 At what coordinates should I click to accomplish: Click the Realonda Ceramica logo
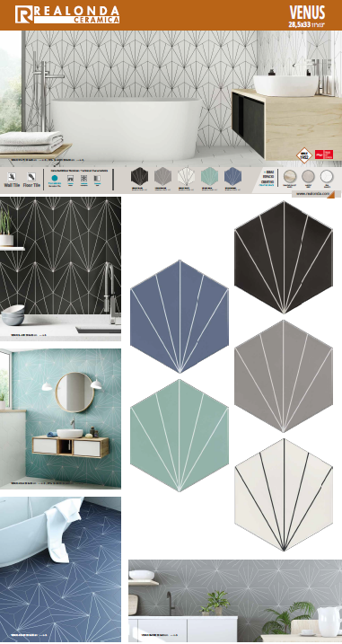coord(67,14)
